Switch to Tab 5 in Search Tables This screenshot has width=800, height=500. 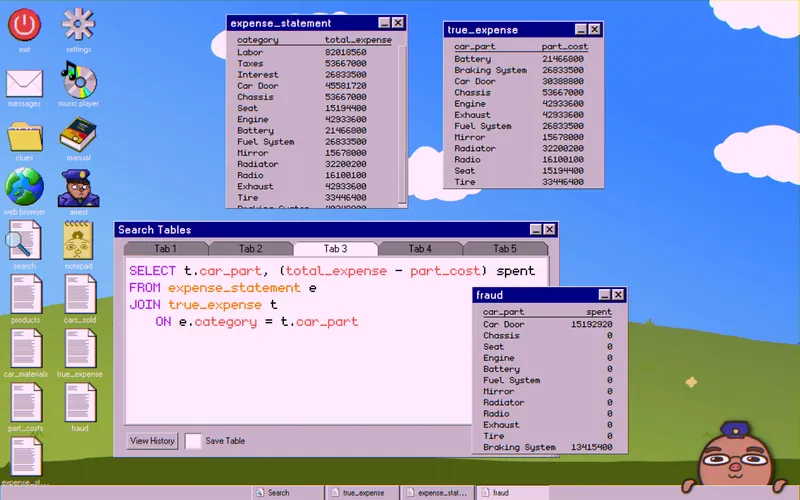[x=505, y=248]
